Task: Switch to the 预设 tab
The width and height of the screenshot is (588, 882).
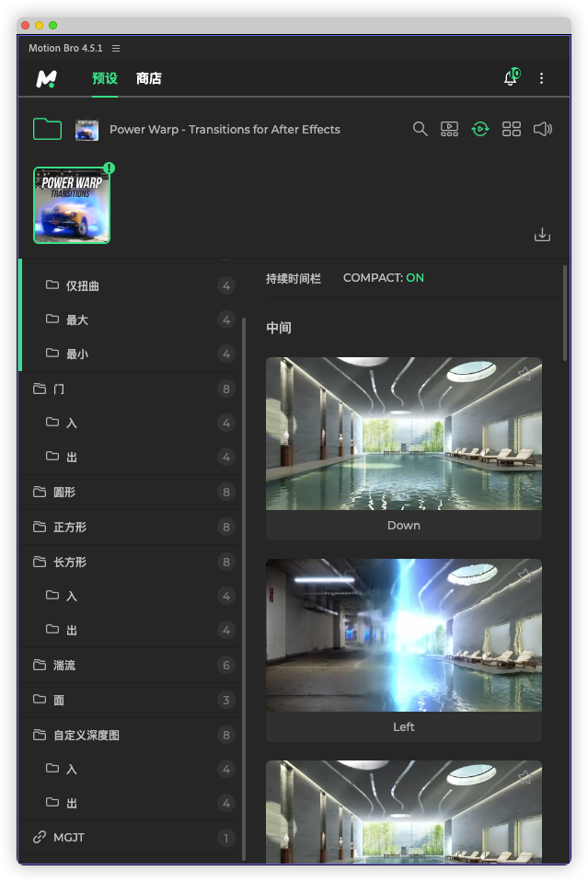Action: tap(105, 78)
